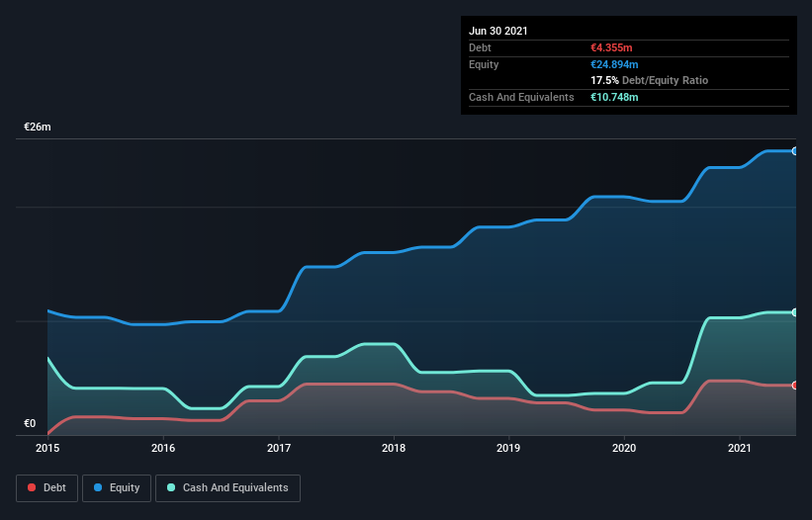Viewport: 812px width, 520px height.
Task: Click the teal Cash And Equivalents legend dot
Action: tap(171, 487)
